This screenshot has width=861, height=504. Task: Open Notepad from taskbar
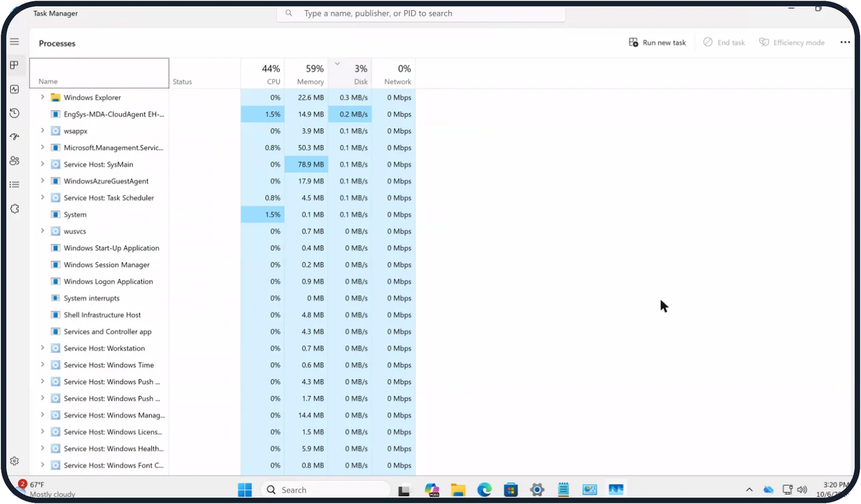(x=563, y=490)
